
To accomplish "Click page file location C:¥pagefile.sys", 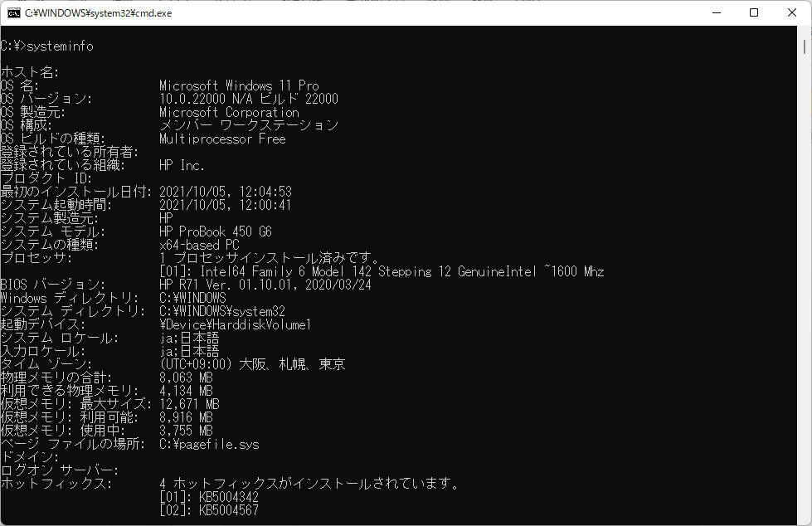I will coord(209,444).
